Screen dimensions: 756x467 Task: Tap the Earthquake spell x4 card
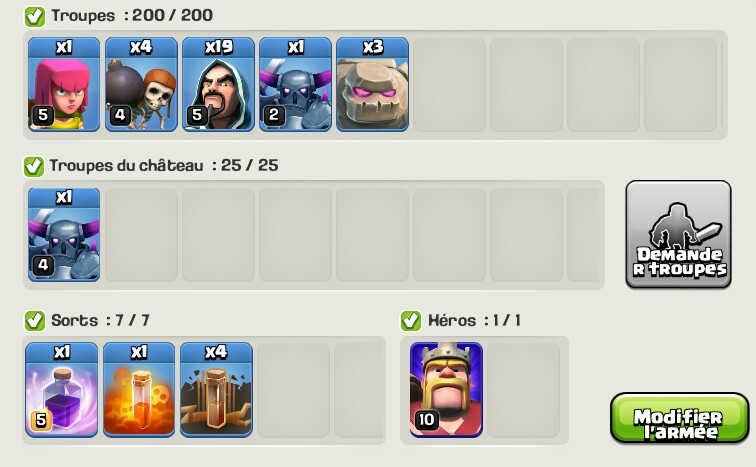216,390
